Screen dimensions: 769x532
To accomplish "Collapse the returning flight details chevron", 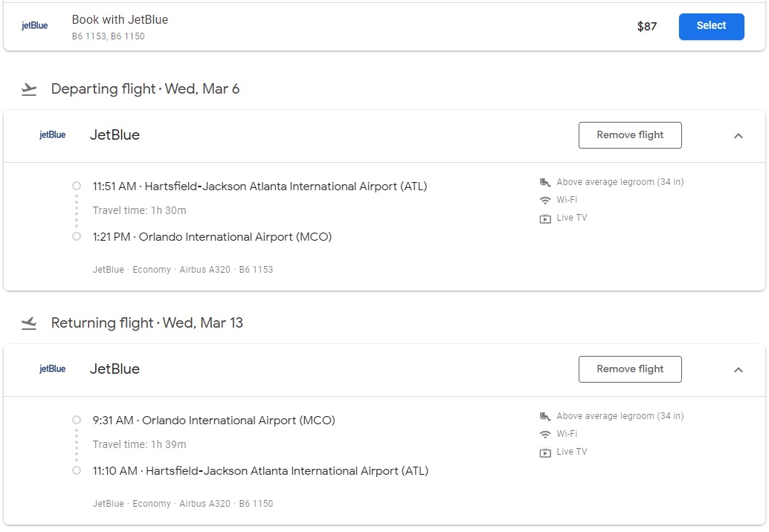I will 738,370.
